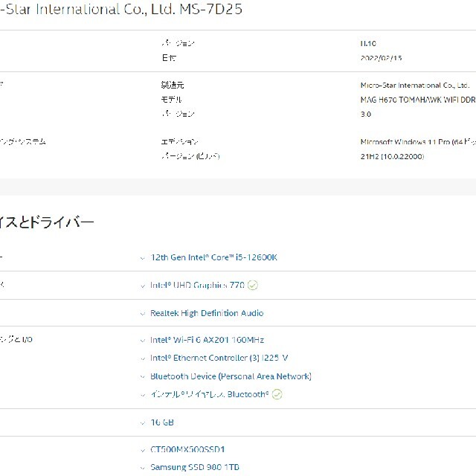
Task: Select the エディション label
Action: tap(179, 142)
